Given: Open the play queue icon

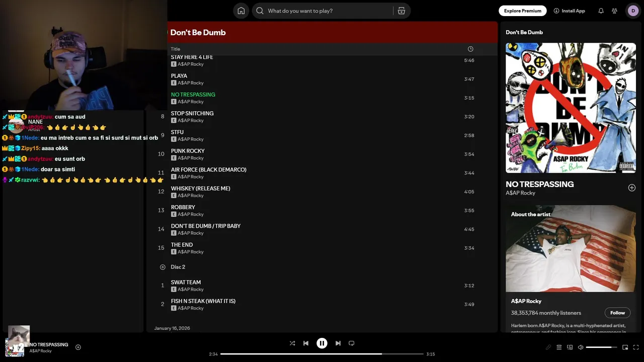Looking at the screenshot, I should 559,347.
